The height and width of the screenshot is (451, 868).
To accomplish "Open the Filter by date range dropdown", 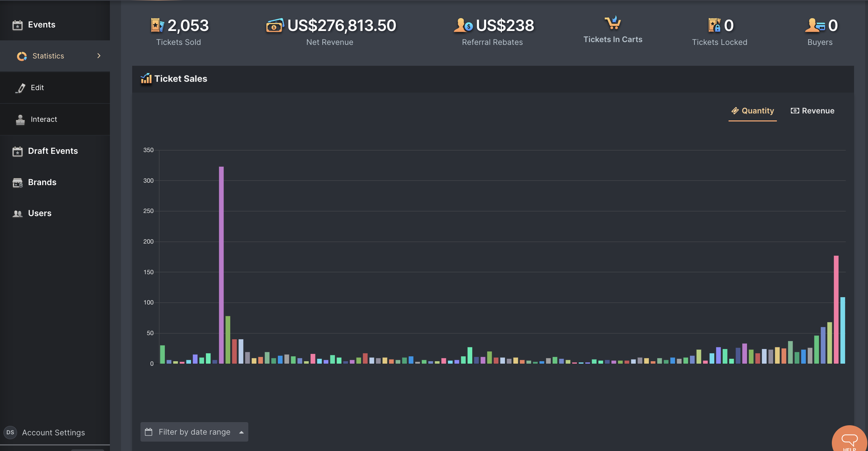I will tap(194, 432).
